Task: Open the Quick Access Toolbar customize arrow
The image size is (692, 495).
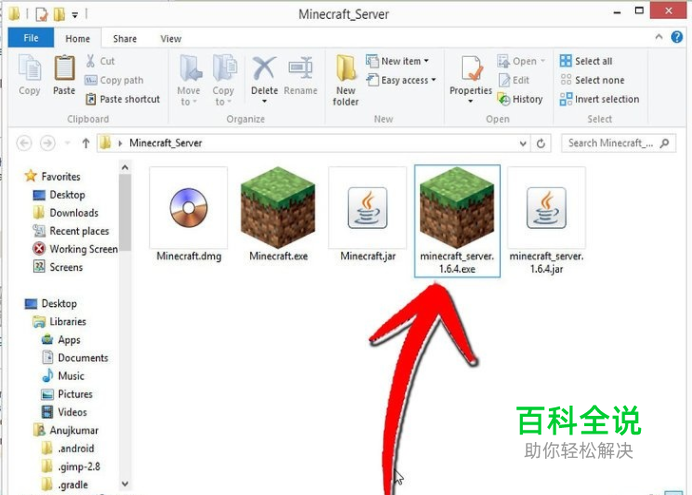Action: click(x=75, y=15)
